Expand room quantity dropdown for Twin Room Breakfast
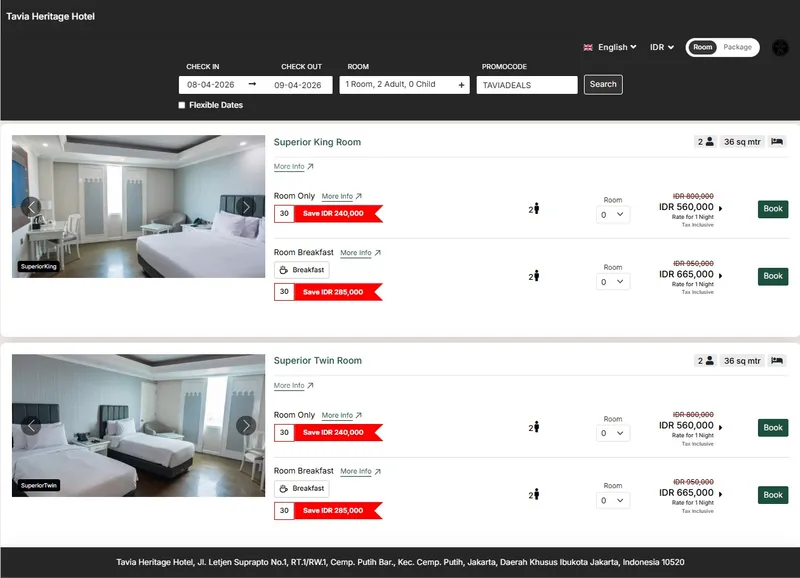 [613, 500]
